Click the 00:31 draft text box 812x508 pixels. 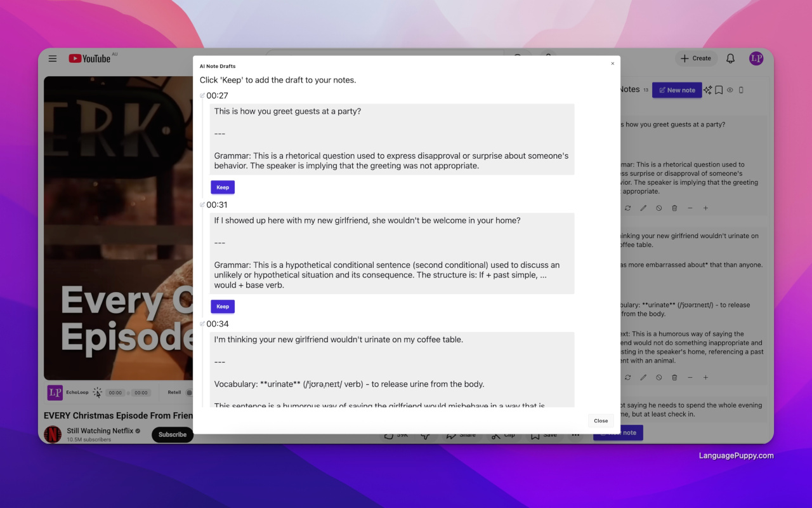[x=392, y=253]
